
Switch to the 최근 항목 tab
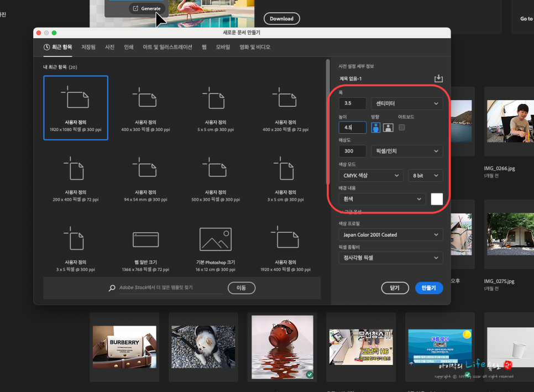57,47
